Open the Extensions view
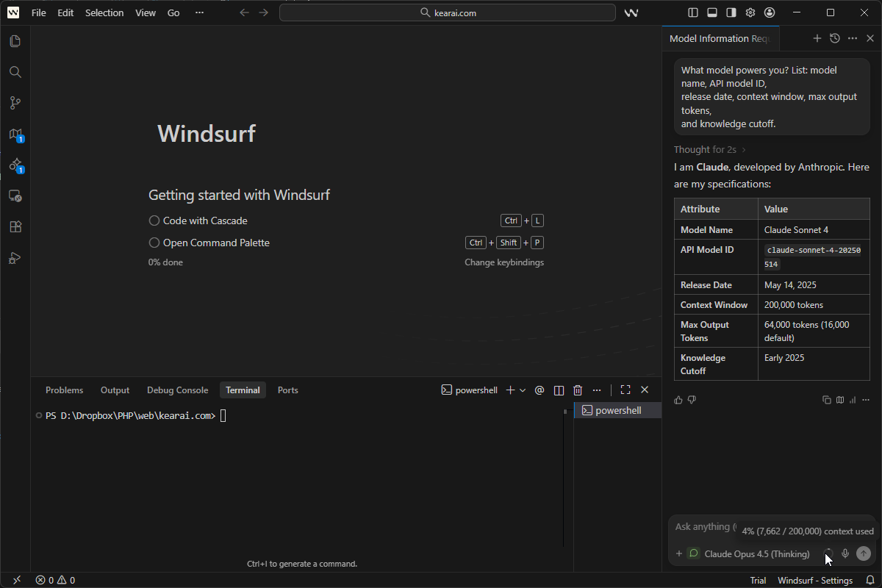This screenshot has width=882, height=588. [x=15, y=227]
